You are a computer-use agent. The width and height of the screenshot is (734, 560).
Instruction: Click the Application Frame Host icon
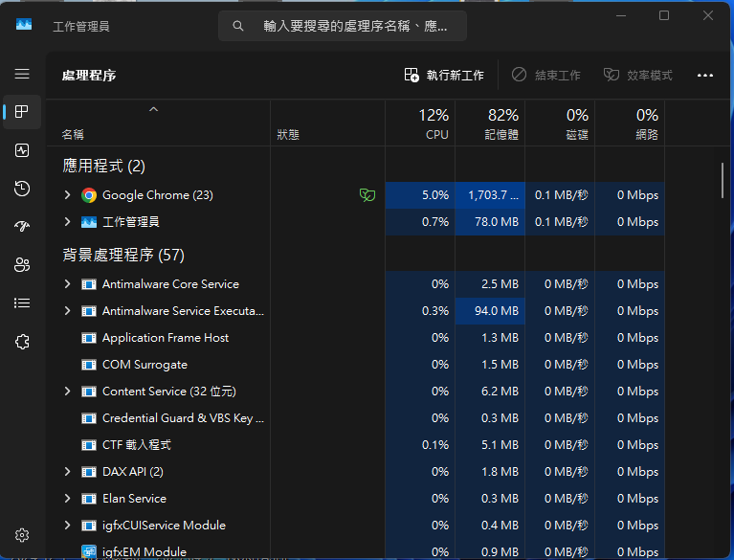coord(88,338)
